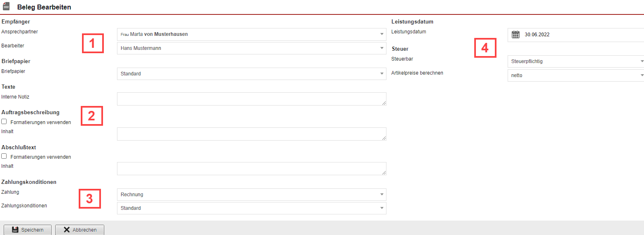Open the Ansprechpartner dropdown
Screen dimensions: 644x235
coord(251,34)
